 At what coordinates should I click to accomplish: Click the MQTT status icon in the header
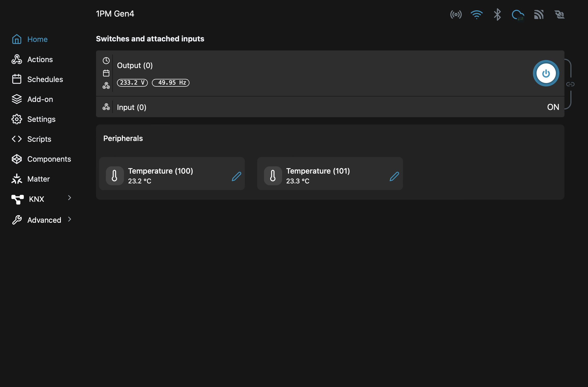(539, 15)
